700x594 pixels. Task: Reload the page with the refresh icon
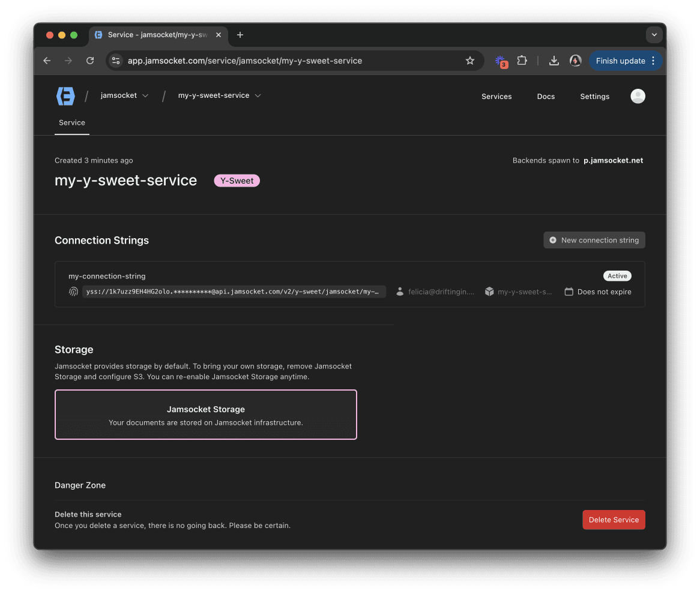click(90, 61)
